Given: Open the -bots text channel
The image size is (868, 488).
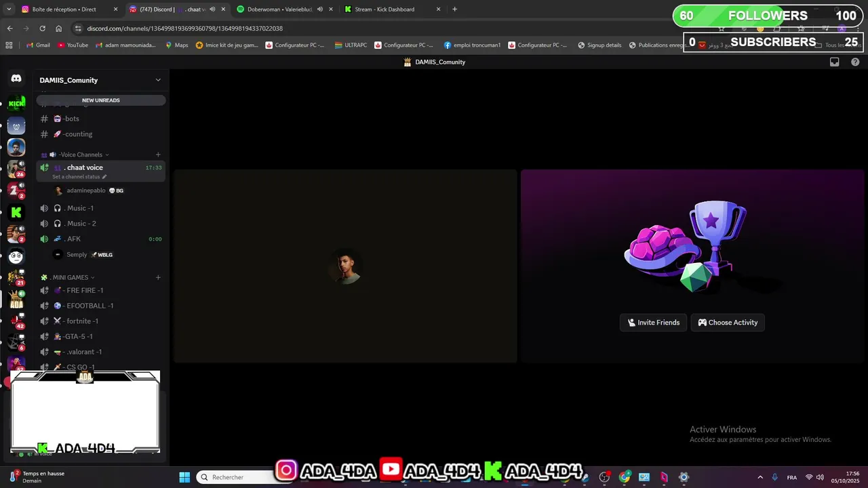Looking at the screenshot, I should click(x=101, y=119).
